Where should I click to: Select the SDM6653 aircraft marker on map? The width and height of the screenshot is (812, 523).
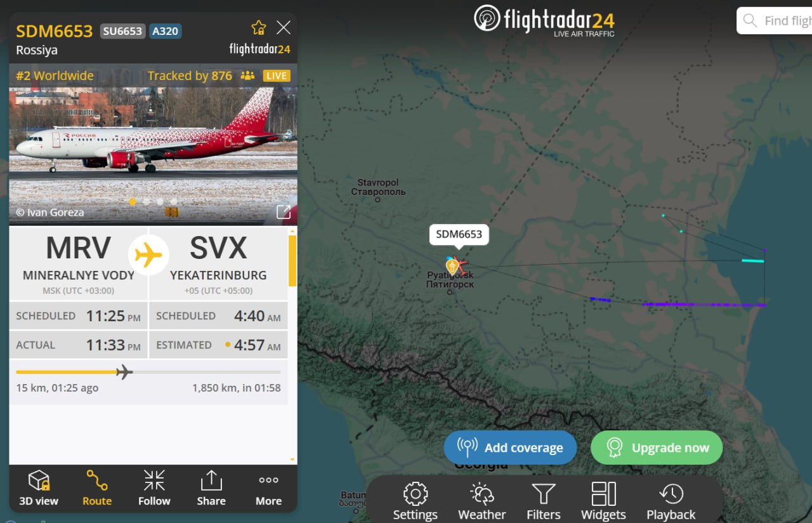pos(452,265)
